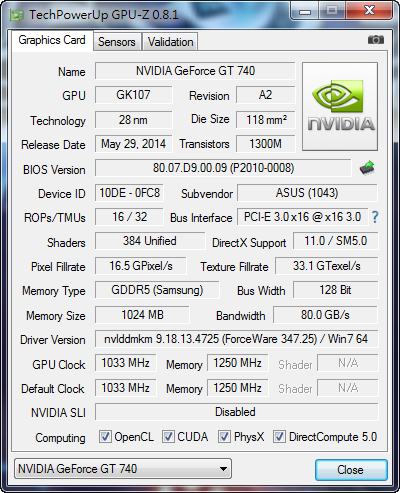
Task: Toggle the PhysX checkbox
Action: coord(224,437)
